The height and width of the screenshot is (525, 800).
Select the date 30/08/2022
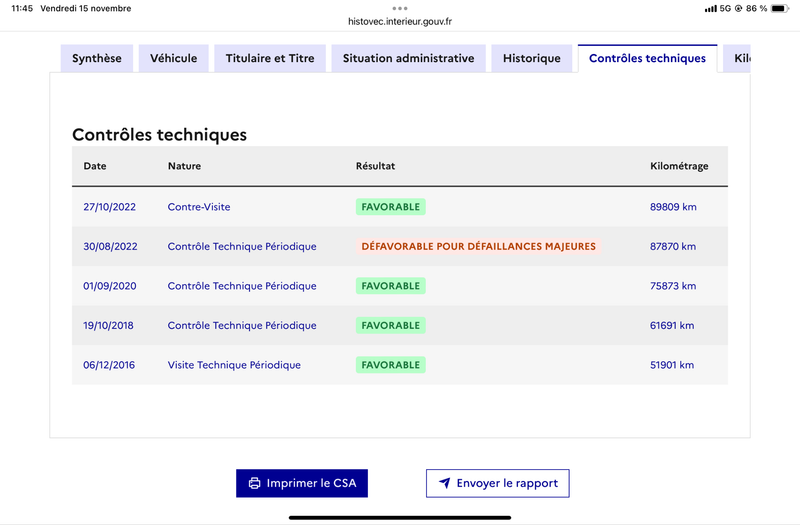(110, 246)
